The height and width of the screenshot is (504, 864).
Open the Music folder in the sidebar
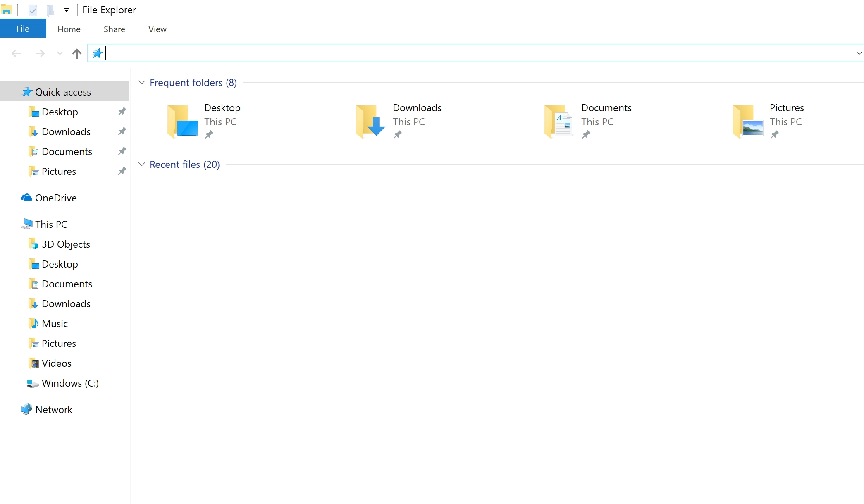coord(54,323)
